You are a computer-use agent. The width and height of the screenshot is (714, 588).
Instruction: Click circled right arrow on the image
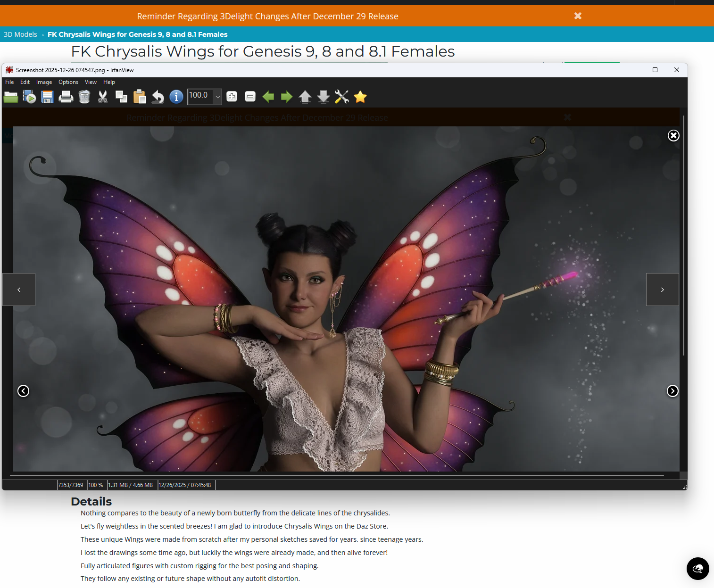click(672, 391)
